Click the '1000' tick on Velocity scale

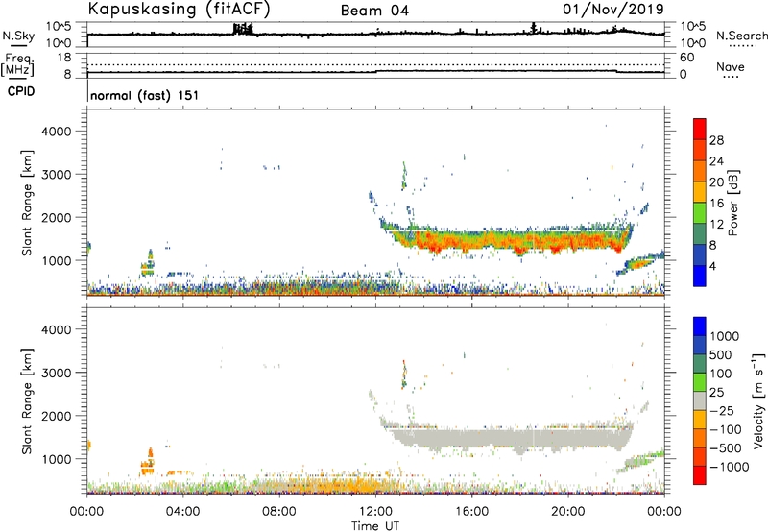click(x=725, y=336)
